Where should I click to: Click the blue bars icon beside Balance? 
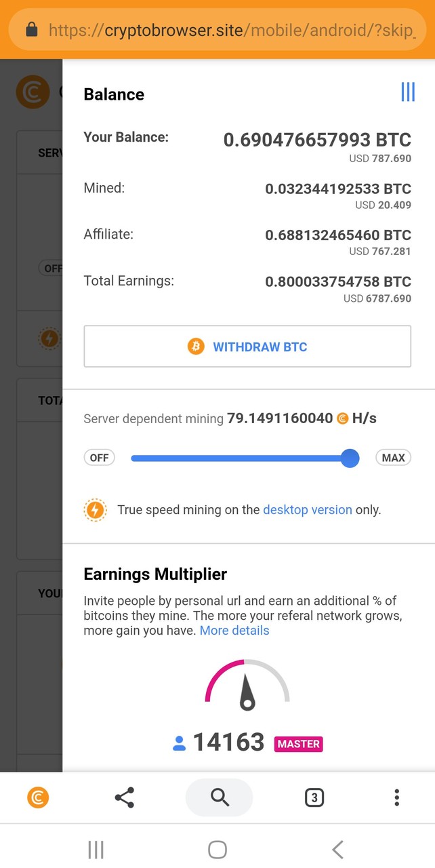tap(407, 92)
